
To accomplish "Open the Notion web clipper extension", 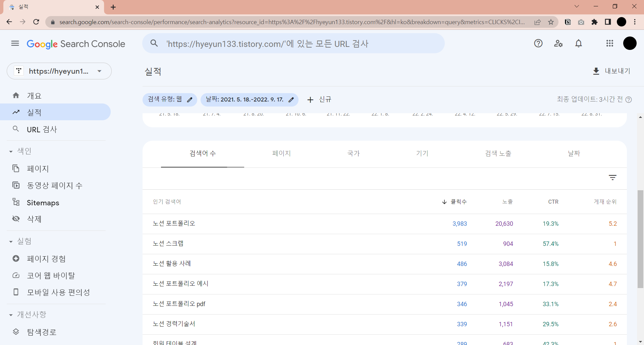I will [568, 22].
